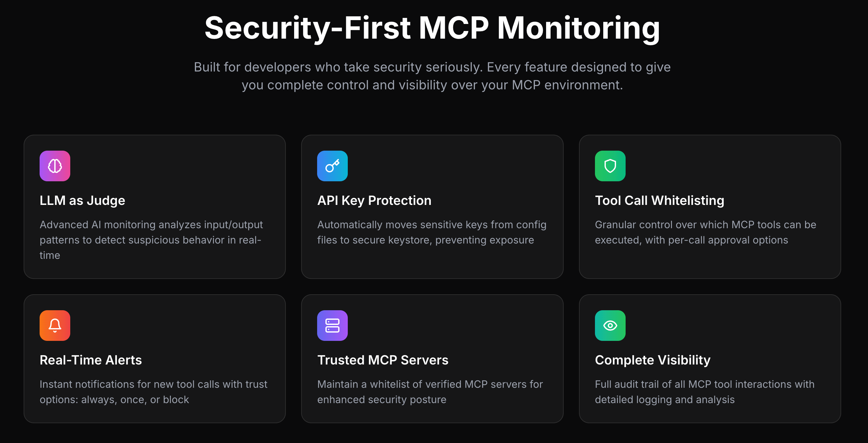Click the 'Automatically moves sensitive keys' description

click(x=431, y=232)
